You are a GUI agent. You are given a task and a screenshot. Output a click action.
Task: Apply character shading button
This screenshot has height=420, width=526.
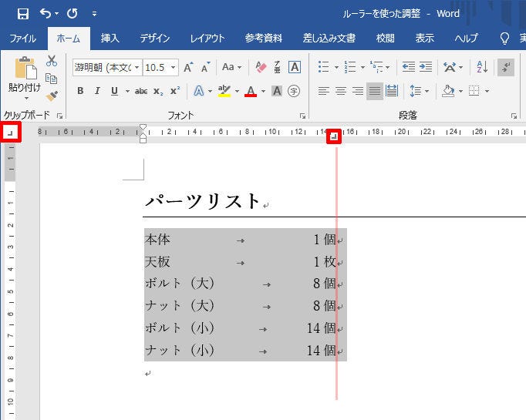(x=277, y=91)
